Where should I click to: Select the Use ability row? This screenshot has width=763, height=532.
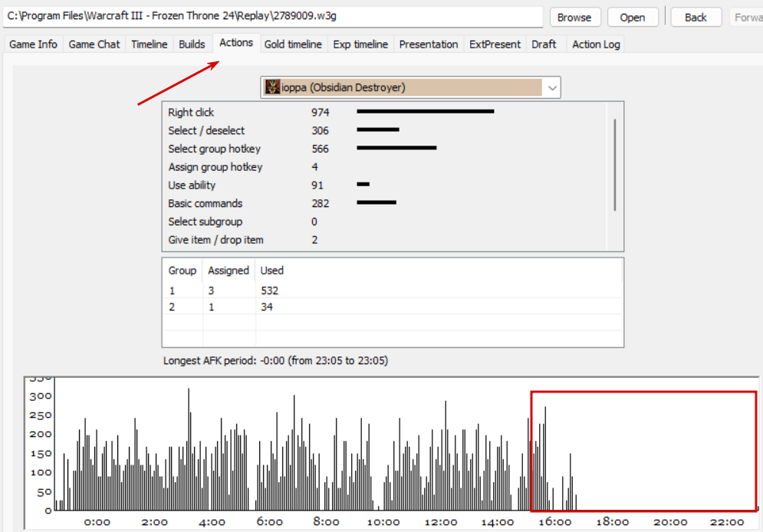tap(384, 186)
